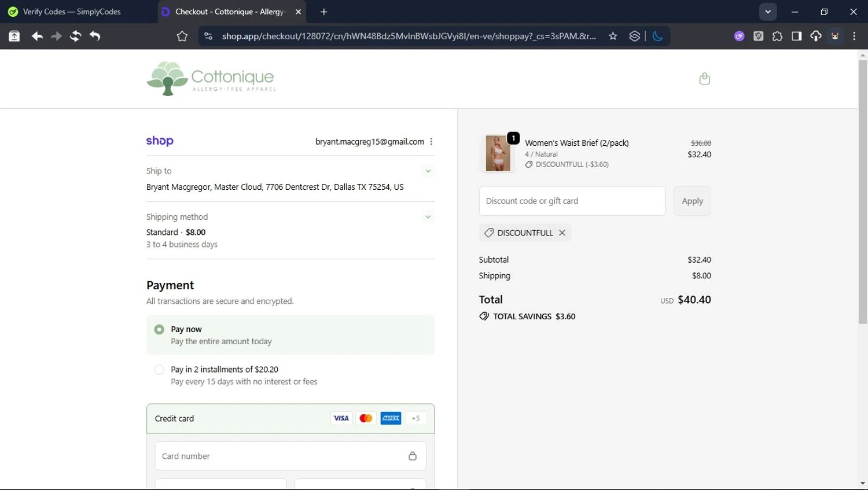Click the scrollbar down arrow
This screenshot has height=490, width=868.
tap(863, 484)
